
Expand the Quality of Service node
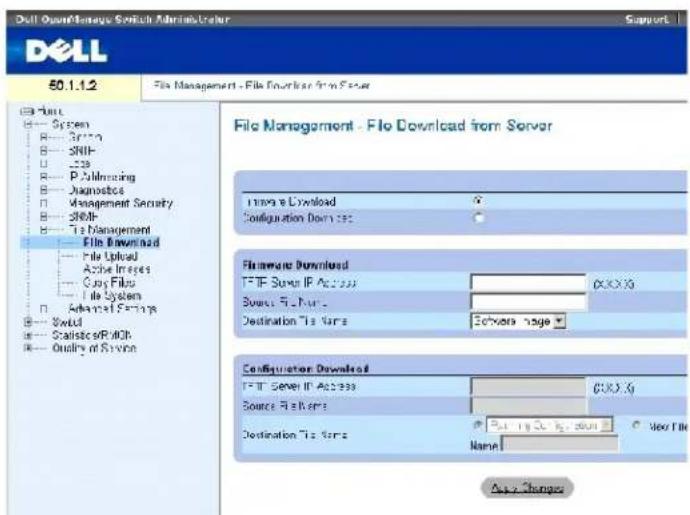click(x=29, y=348)
